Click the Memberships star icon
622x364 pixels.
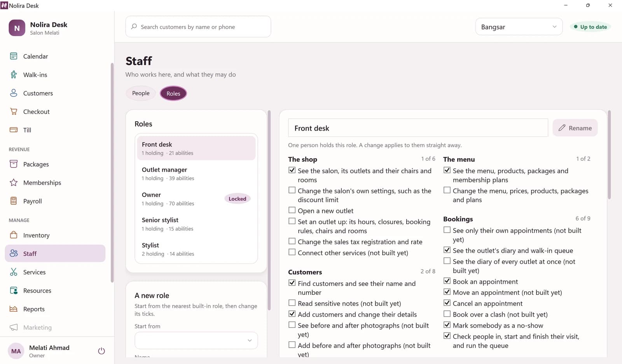14,183
